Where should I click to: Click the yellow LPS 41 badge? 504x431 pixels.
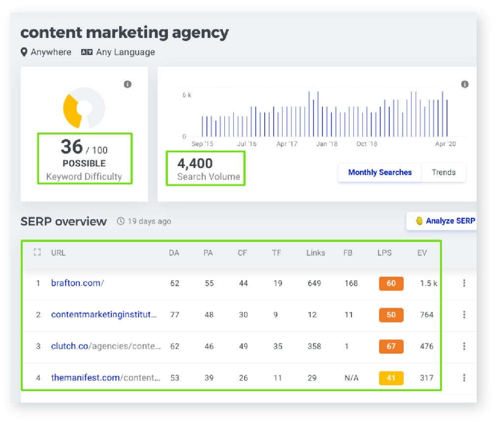pos(391,378)
